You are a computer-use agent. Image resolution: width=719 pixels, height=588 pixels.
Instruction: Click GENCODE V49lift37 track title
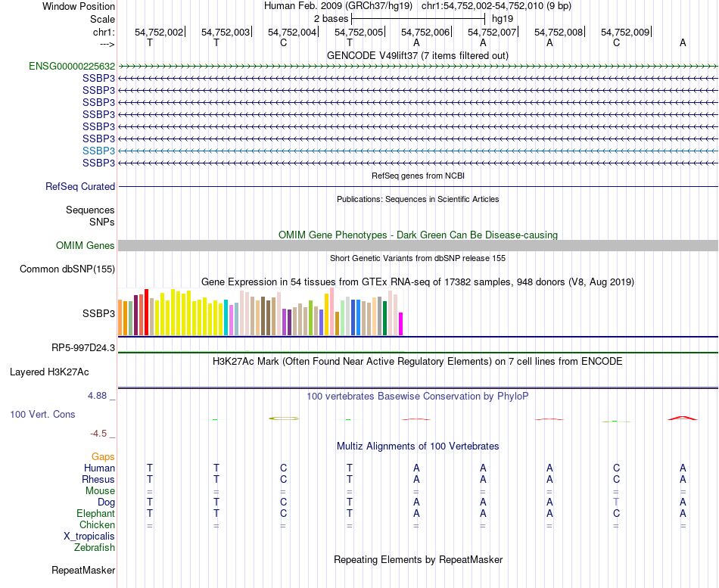pyautogui.click(x=417, y=55)
